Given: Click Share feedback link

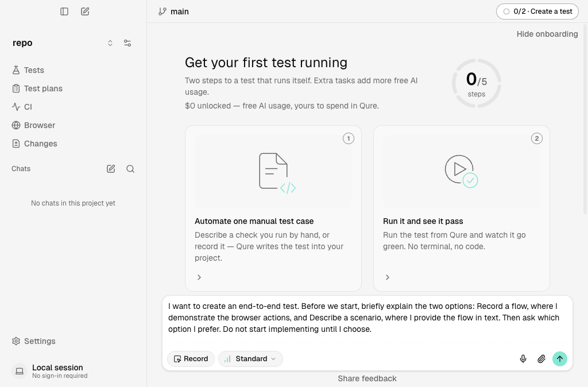Looking at the screenshot, I should 367,379.
